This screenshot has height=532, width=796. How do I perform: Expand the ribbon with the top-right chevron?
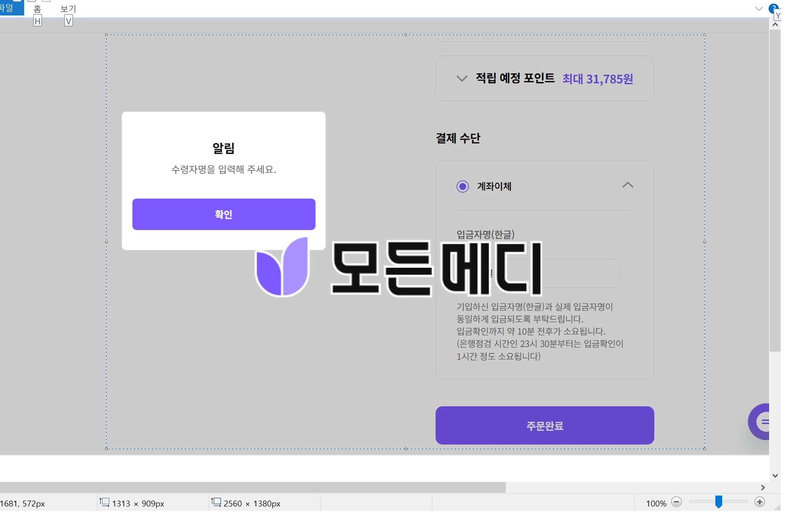tap(759, 9)
